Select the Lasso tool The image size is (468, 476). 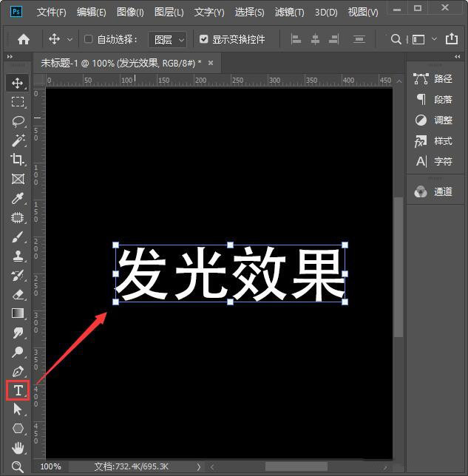pyautogui.click(x=18, y=120)
